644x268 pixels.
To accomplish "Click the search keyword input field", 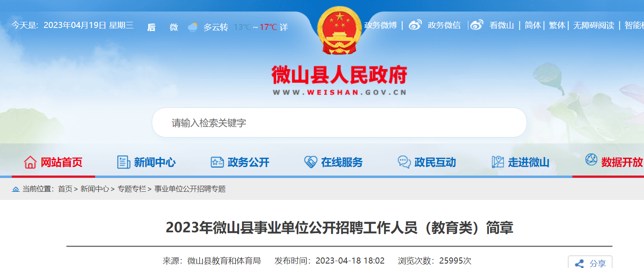I will pyautogui.click(x=339, y=122).
